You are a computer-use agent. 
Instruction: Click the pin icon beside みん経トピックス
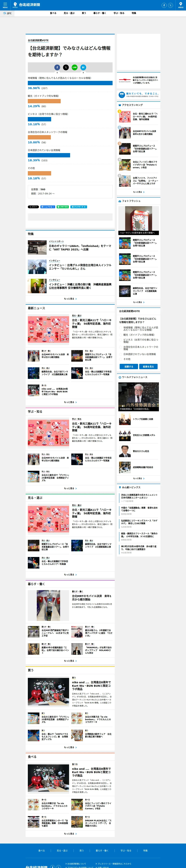click(120, 487)
